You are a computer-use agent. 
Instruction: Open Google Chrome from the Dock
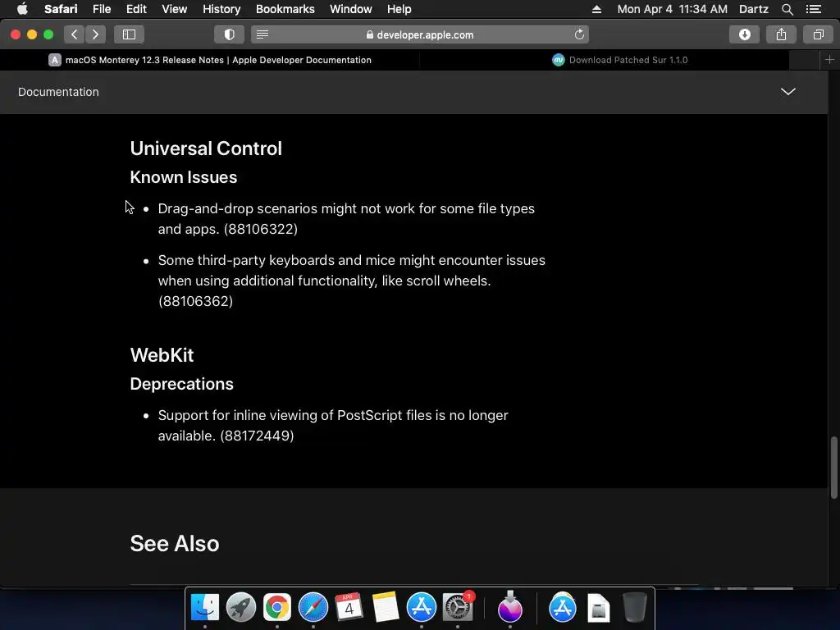[x=277, y=608]
